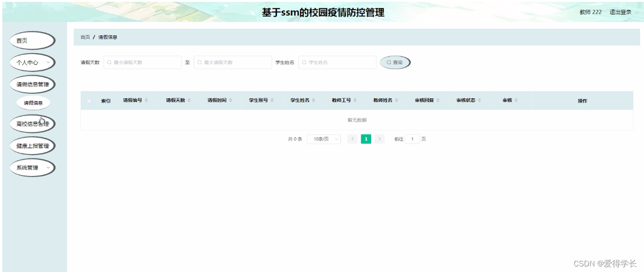The width and height of the screenshot is (644, 272).
Task: Expand 系统管理 sidebar menu
Action: [32, 168]
